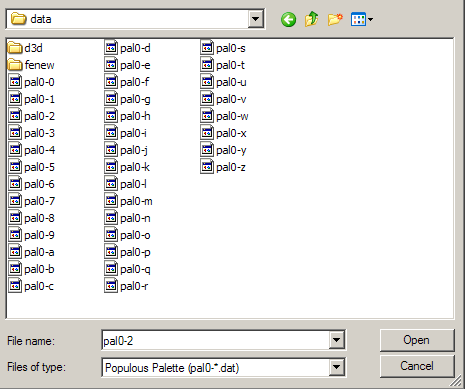Grab the dialog resize grip corner

pos(457,382)
